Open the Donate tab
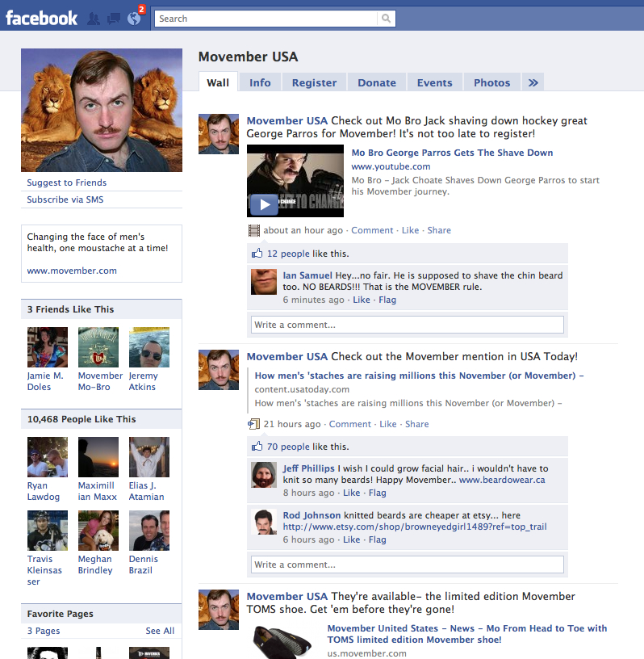 377,82
